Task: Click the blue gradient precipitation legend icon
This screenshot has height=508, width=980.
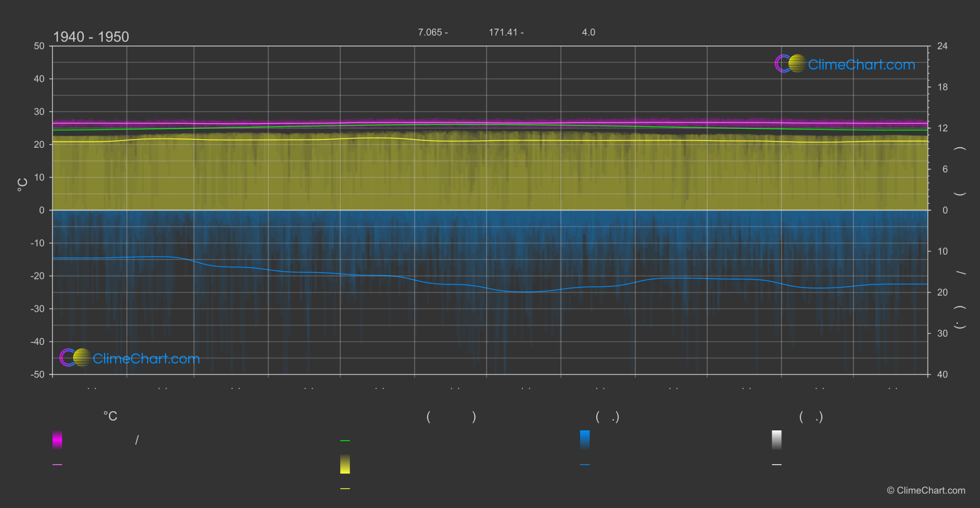Action: point(584,440)
